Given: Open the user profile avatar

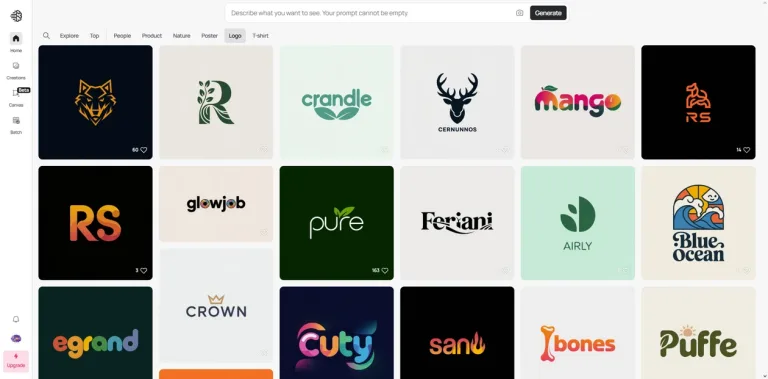Looking at the screenshot, I should (16, 338).
